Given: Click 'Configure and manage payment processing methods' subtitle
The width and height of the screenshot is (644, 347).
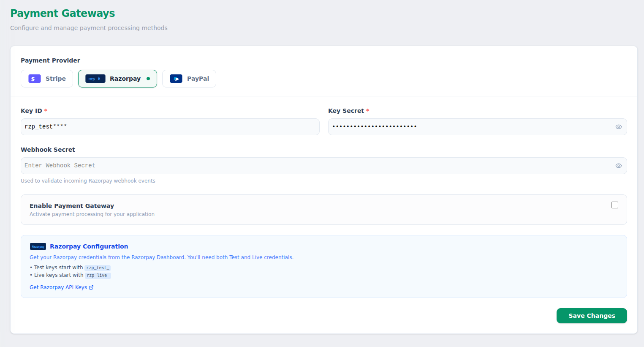Looking at the screenshot, I should pos(89,28).
